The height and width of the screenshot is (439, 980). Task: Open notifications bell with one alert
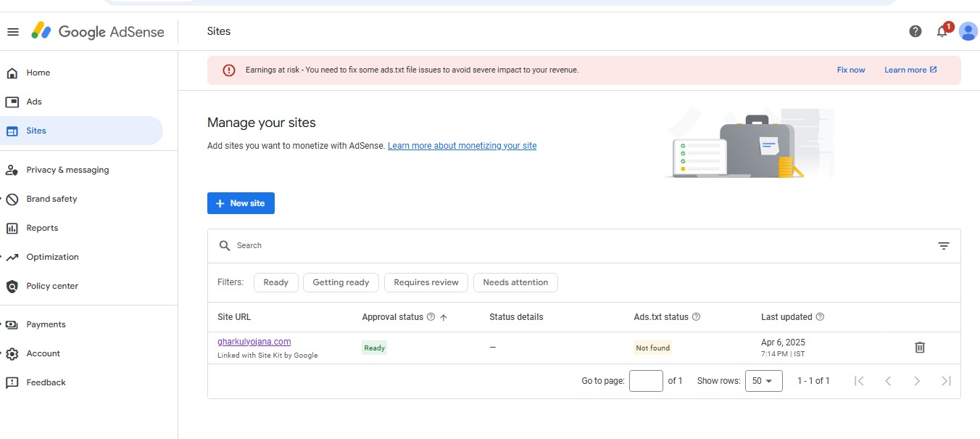click(943, 30)
